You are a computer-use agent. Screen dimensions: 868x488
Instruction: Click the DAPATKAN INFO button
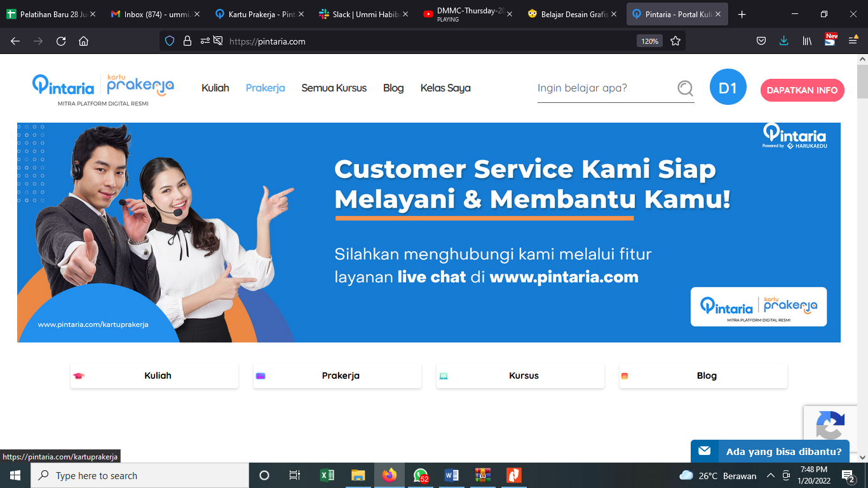(x=803, y=90)
